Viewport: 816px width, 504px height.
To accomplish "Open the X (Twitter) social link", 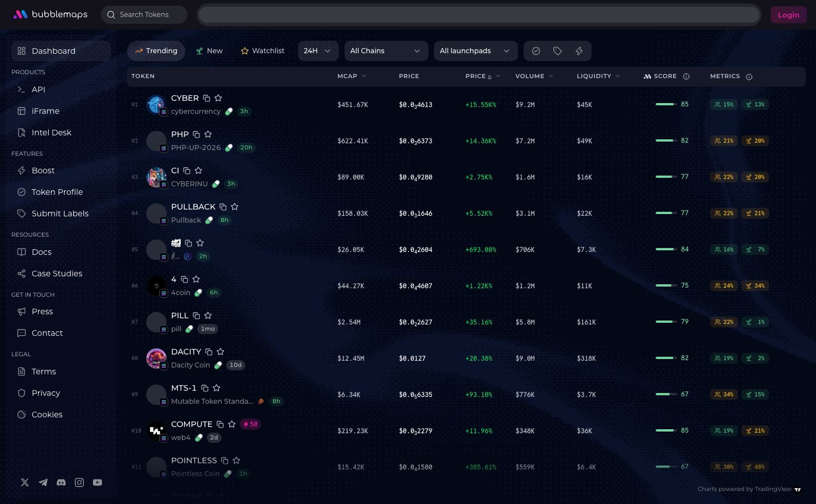I will click(25, 482).
